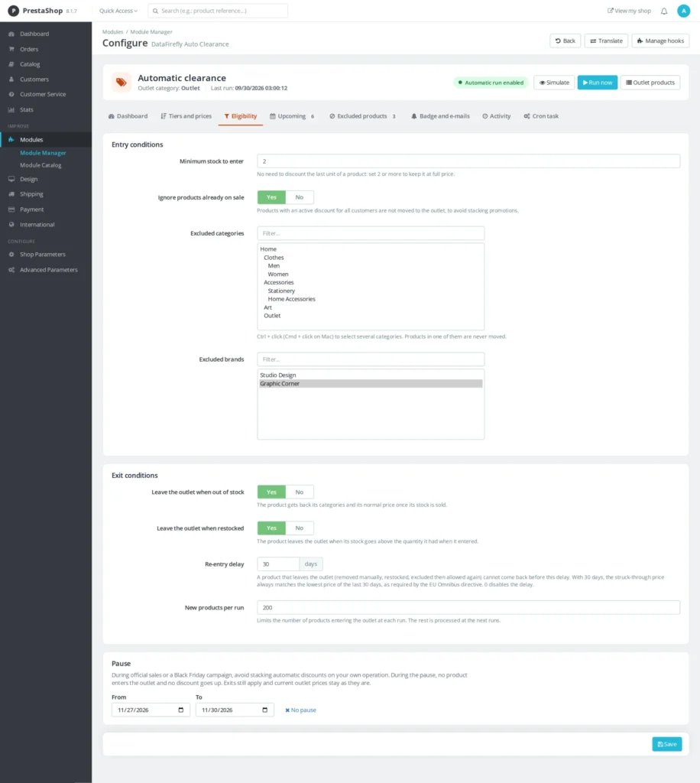Switch to the Cron task tab
Screen dimensions: 700x783
pyautogui.click(x=541, y=116)
